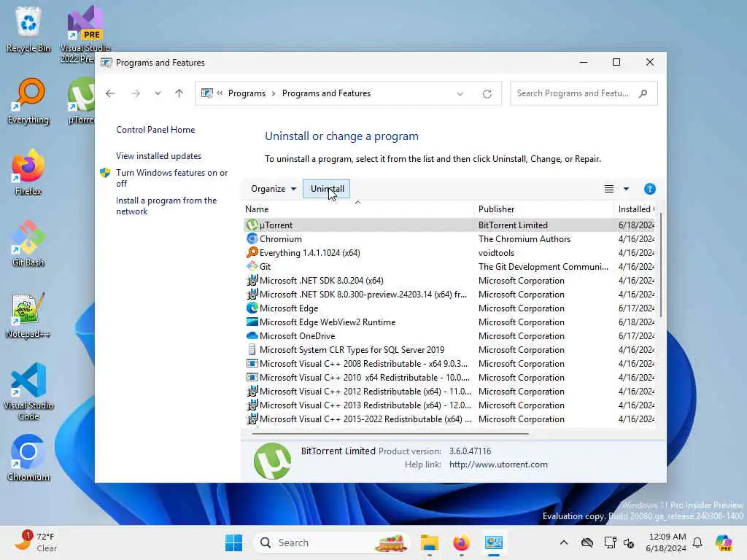The height and width of the screenshot is (560, 747).
Task: Select Microsoft Visual C++ 2012 Redistributable row
Action: [449, 391]
